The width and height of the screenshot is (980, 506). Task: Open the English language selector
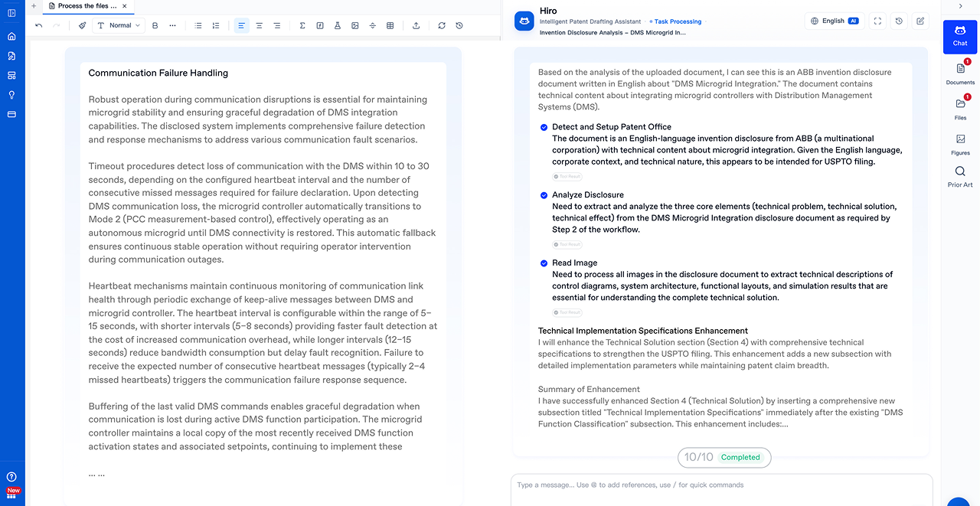pos(834,21)
